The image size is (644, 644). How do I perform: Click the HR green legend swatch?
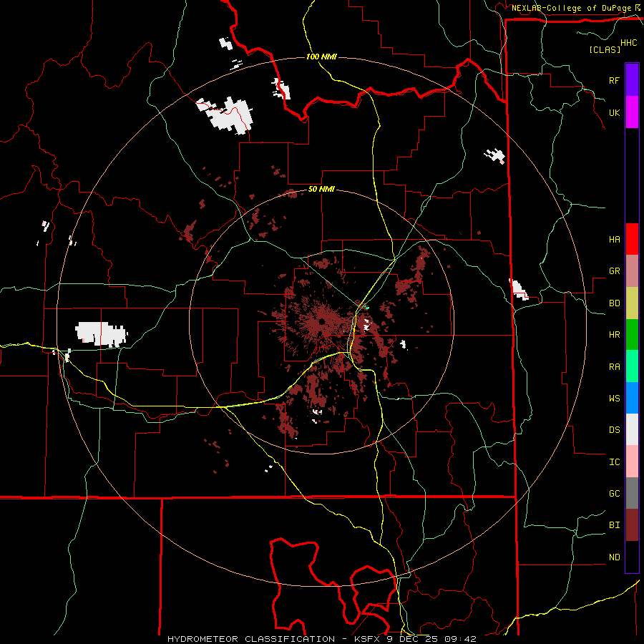pos(632,334)
